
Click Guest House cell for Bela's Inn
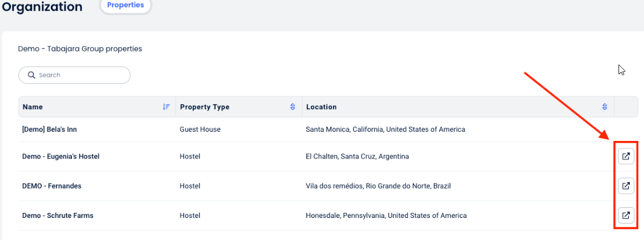pos(200,130)
